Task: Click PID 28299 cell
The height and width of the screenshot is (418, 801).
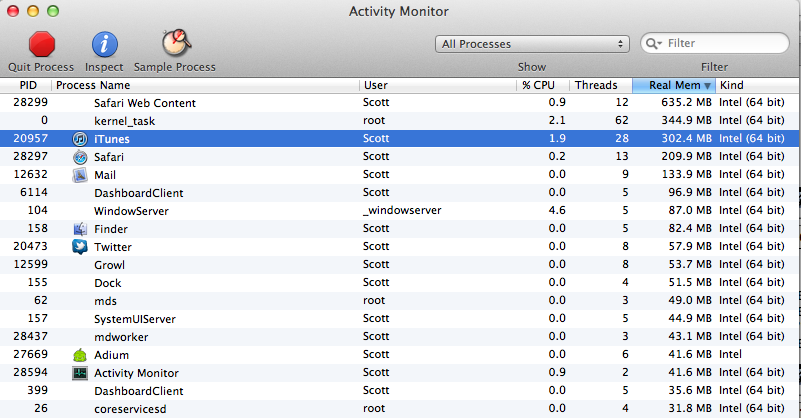Action: [31, 102]
